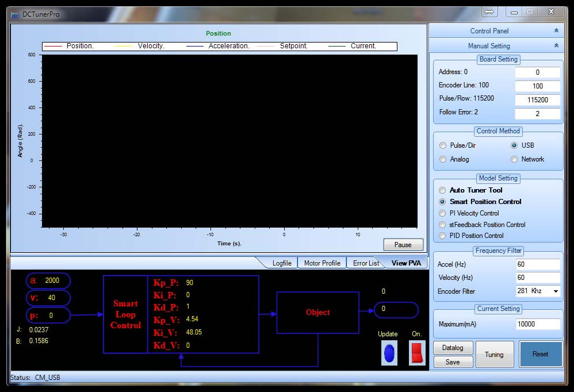
Task: Choose PI Velocity Control model
Action: (443, 213)
